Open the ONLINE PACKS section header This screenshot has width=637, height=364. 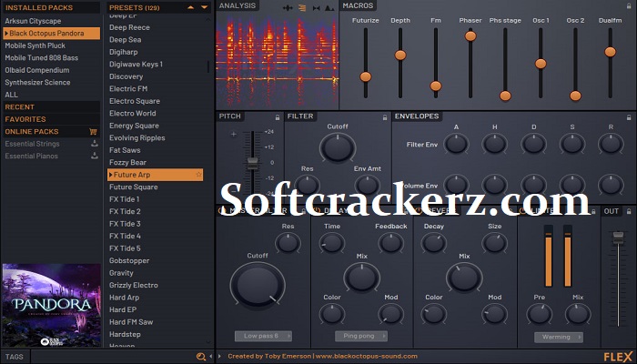[x=51, y=131]
